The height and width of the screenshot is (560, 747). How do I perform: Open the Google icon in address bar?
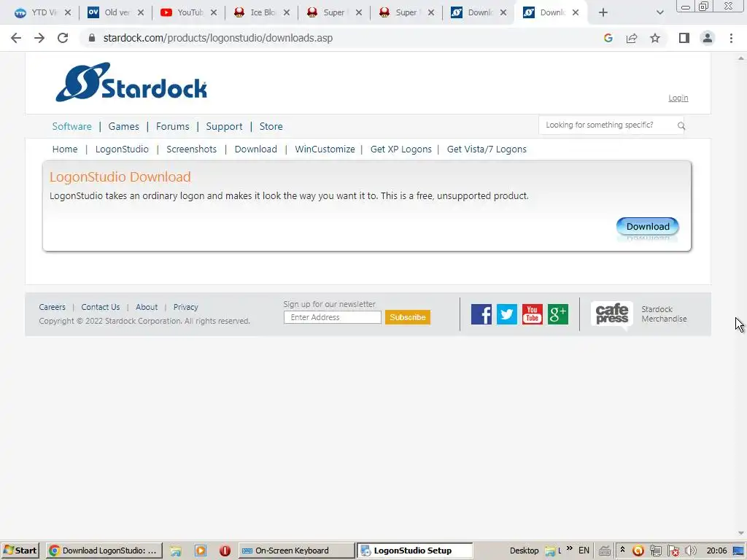tap(608, 38)
